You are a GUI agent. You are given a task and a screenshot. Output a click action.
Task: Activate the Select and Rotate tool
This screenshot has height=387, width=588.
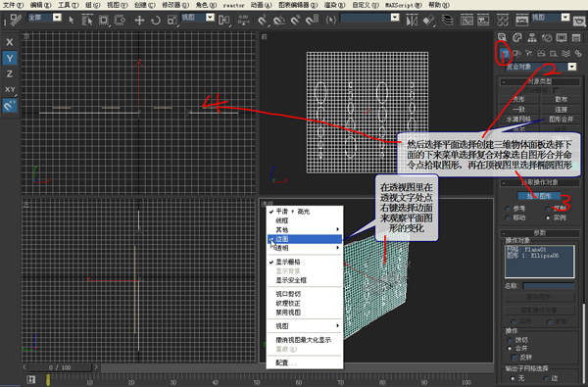click(x=156, y=20)
